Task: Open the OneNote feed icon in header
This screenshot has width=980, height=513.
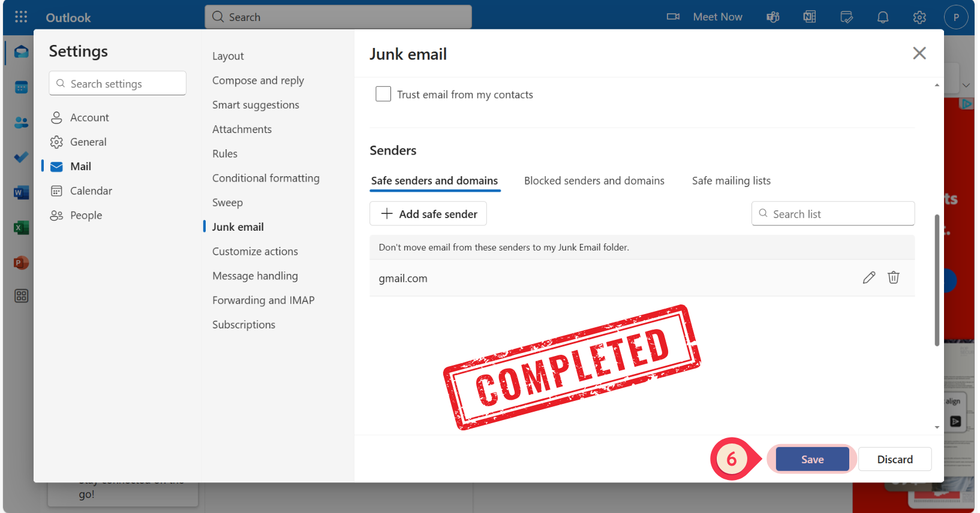Action: pos(810,17)
